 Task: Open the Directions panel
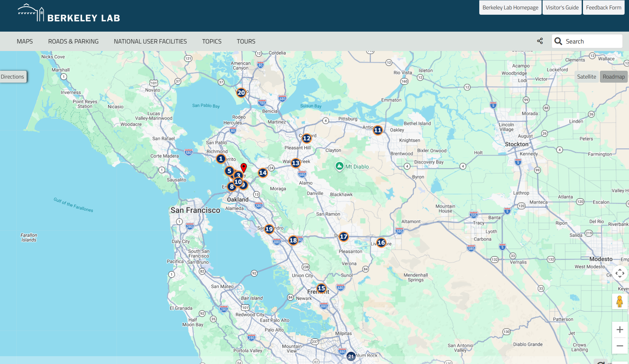coord(13,77)
